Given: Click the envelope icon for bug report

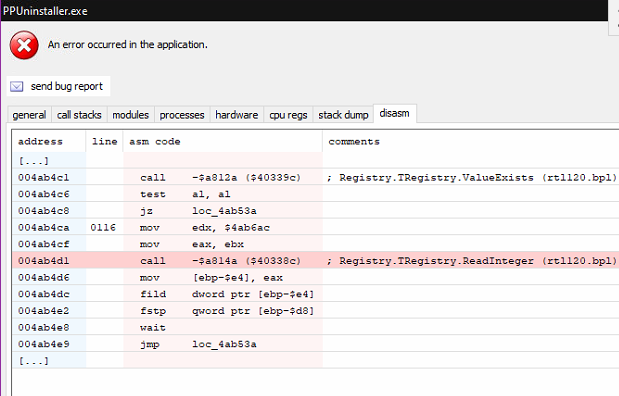Looking at the screenshot, I should pos(17,86).
